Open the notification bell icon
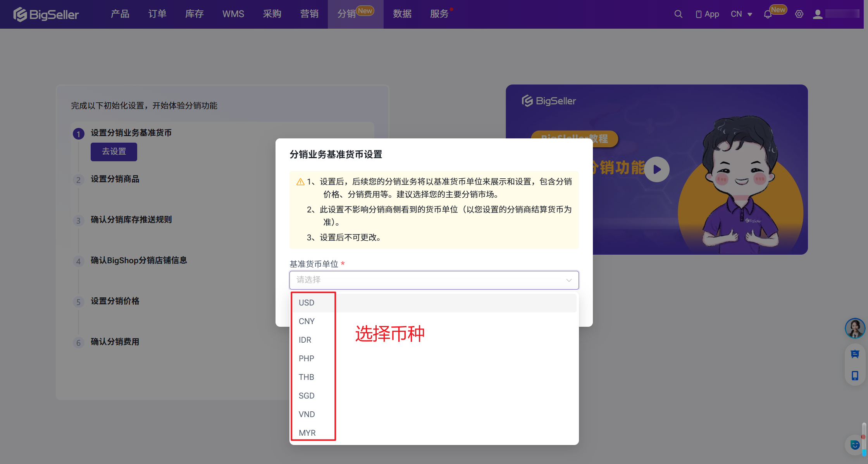The image size is (868, 464). 768,14
